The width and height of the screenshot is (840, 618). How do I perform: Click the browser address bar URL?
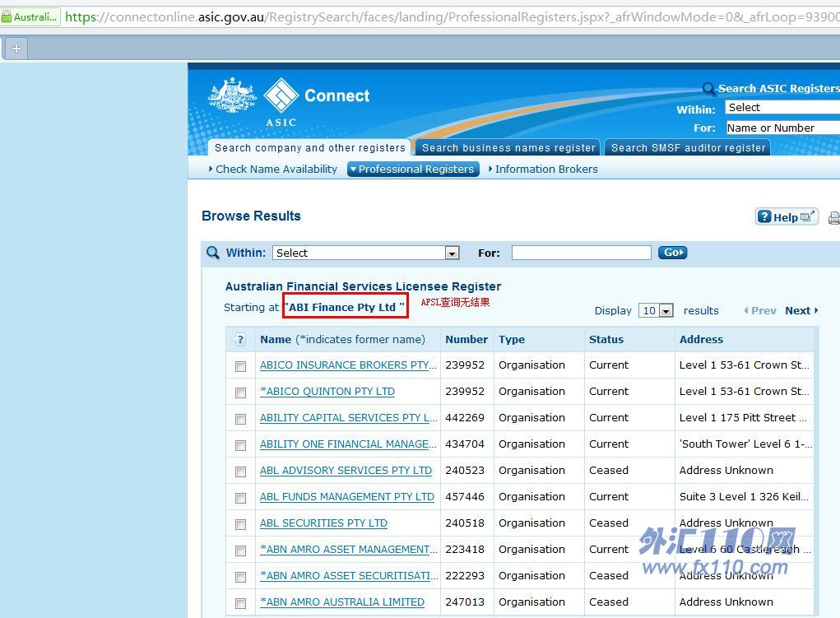click(x=452, y=16)
